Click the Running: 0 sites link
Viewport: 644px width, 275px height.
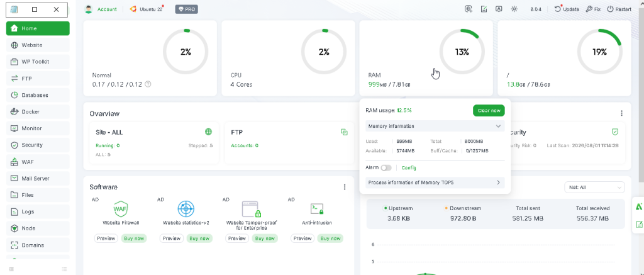click(108, 145)
